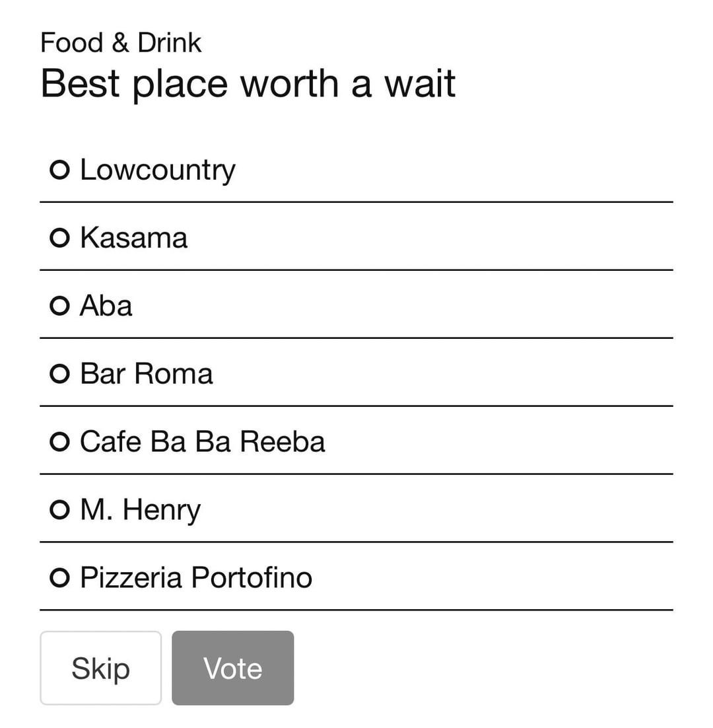Tick the radio circle beside Aba
This screenshot has width=713, height=728.
coord(59,306)
